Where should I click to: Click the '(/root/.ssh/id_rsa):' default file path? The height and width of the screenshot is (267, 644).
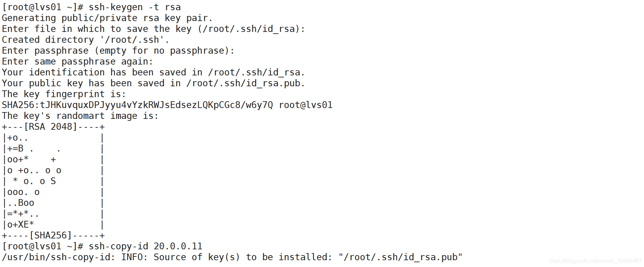[251, 29]
